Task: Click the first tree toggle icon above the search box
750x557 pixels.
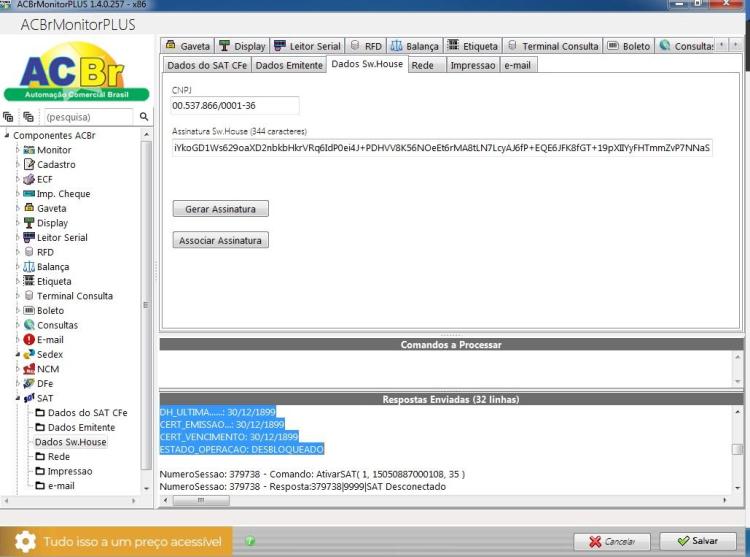Action: tap(8, 117)
